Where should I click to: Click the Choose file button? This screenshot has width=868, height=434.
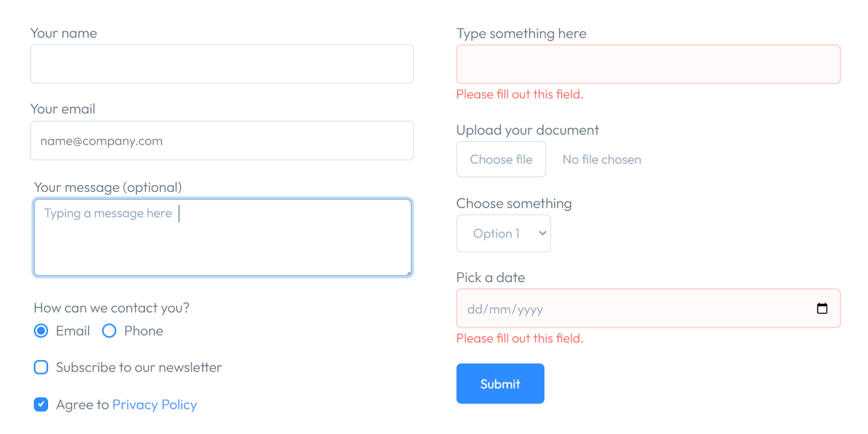click(501, 159)
